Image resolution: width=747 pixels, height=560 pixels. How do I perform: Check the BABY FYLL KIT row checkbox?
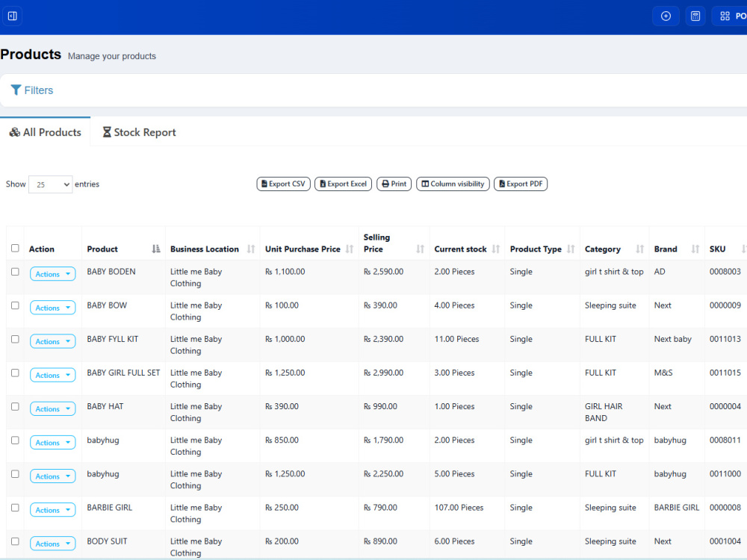15,339
